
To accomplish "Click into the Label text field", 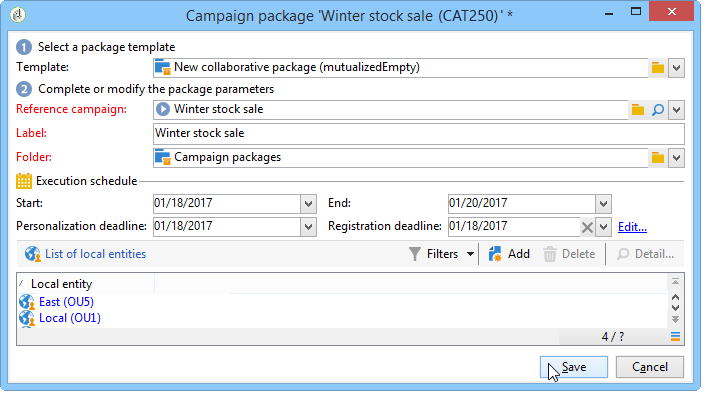I will pyautogui.click(x=418, y=133).
